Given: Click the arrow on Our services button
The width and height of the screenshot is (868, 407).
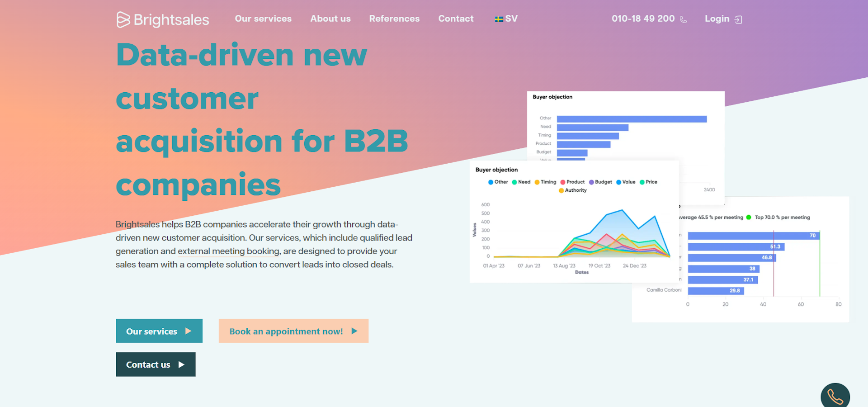Looking at the screenshot, I should 189,331.
